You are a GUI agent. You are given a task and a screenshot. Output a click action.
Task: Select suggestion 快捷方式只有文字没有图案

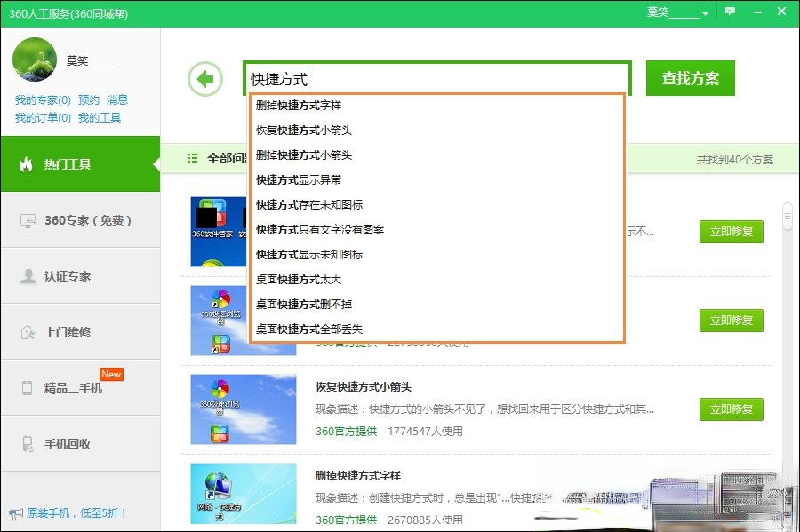436,230
